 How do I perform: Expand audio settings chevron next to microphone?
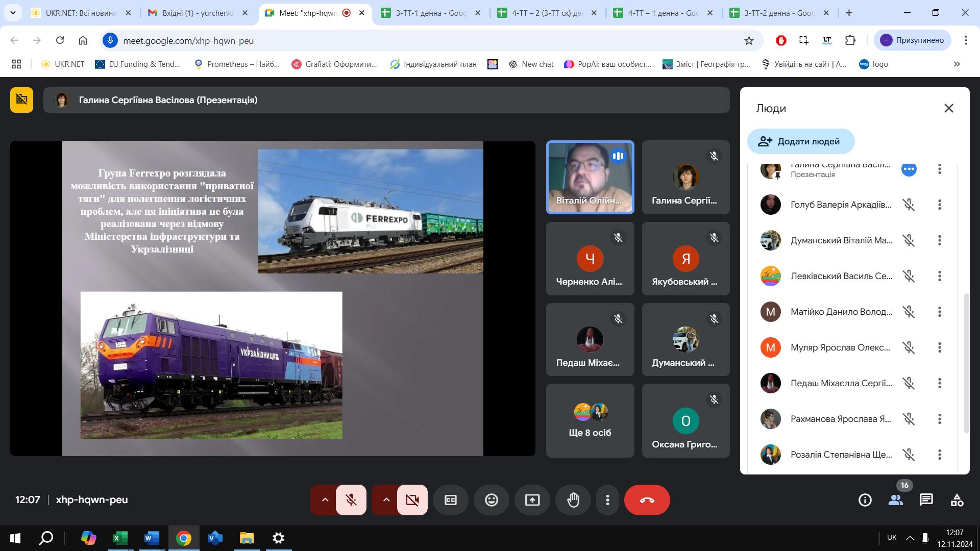click(325, 500)
